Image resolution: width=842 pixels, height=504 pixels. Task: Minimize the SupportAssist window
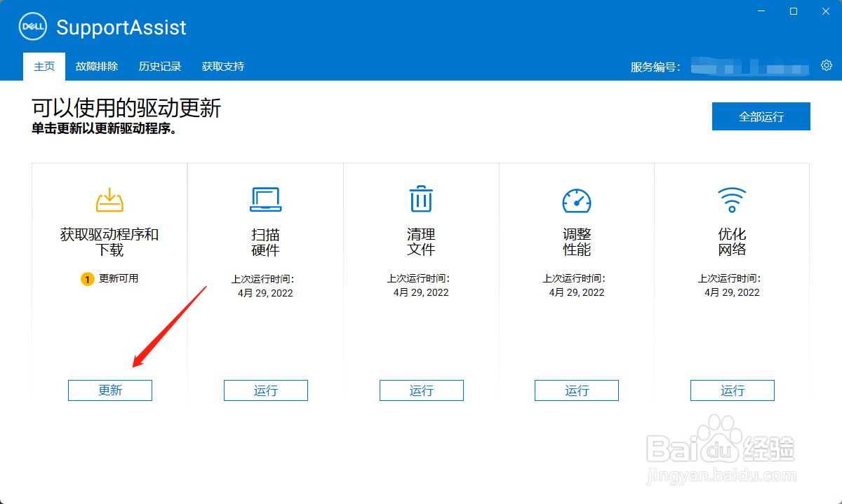tap(761, 11)
